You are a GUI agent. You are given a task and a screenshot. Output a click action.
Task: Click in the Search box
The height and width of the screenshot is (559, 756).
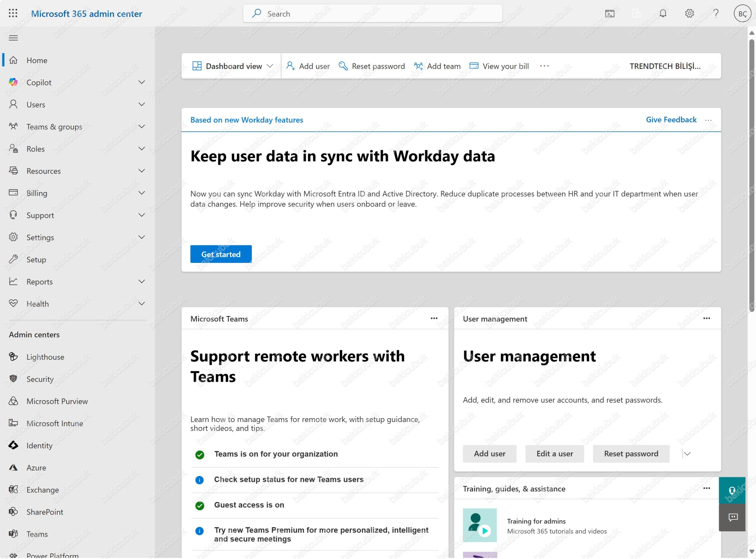372,14
